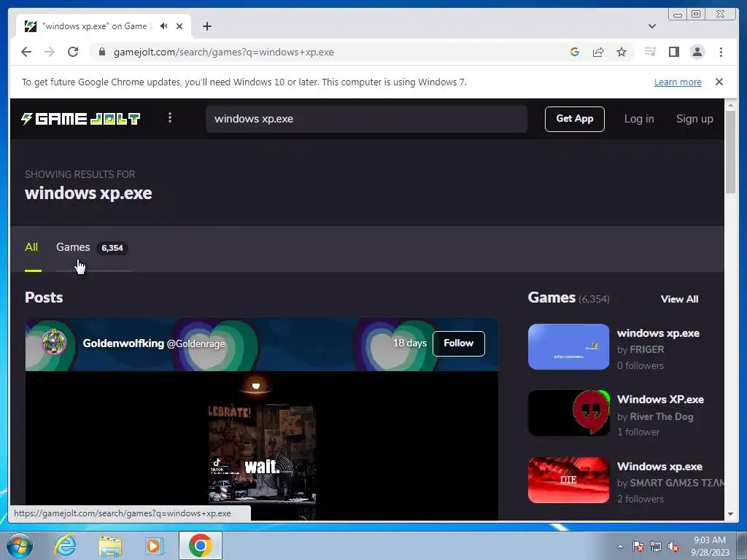
Task: Show hidden system tray icons
Action: [620, 546]
